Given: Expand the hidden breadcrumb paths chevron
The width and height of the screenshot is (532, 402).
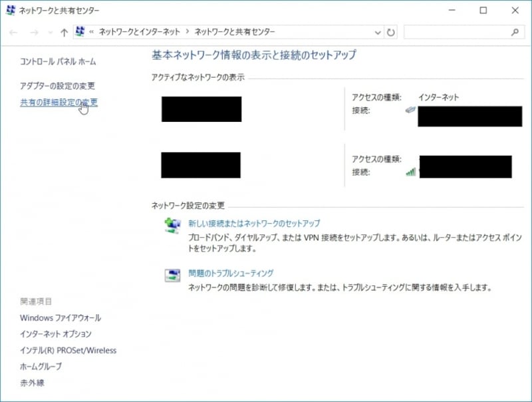Looking at the screenshot, I should click(x=90, y=31).
